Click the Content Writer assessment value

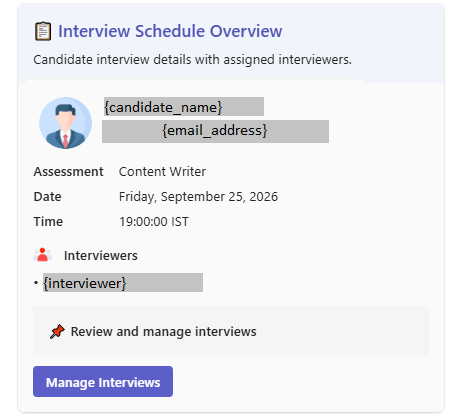point(162,172)
